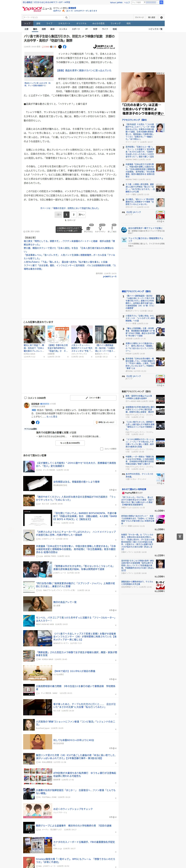Open the 有料 navigation tab
Screen dimensions: 186x868
coord(128,24)
